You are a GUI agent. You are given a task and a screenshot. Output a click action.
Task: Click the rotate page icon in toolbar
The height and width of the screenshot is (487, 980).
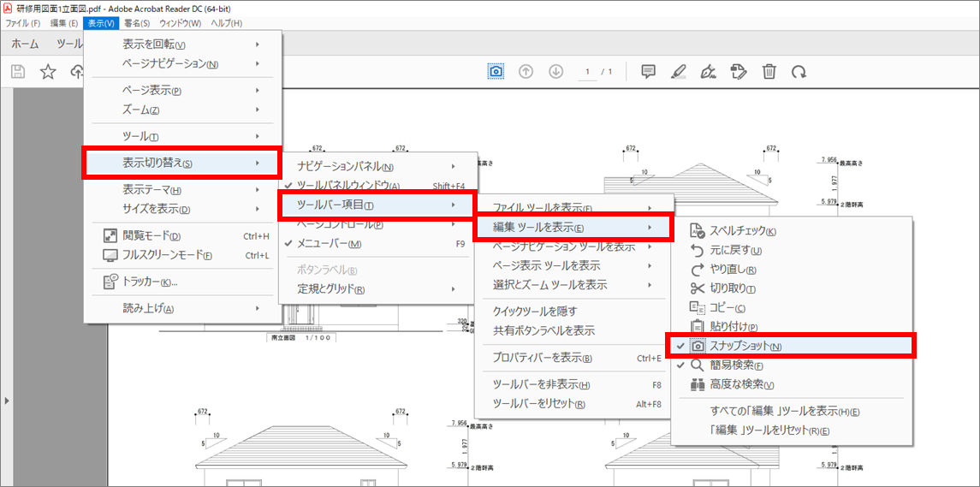pyautogui.click(x=799, y=72)
